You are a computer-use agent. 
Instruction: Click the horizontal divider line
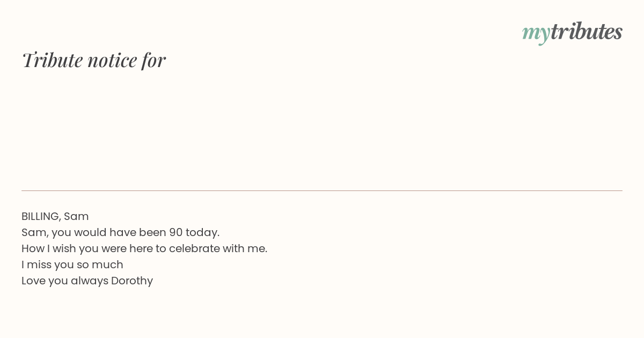(322, 190)
